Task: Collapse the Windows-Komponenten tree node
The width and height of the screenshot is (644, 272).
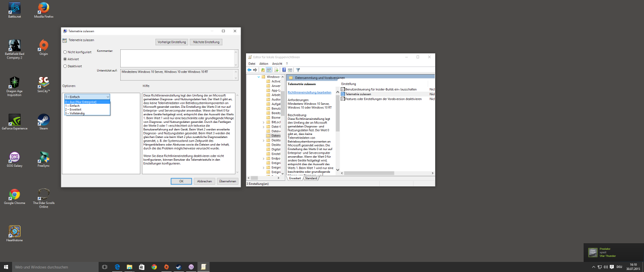Action: tap(259, 77)
